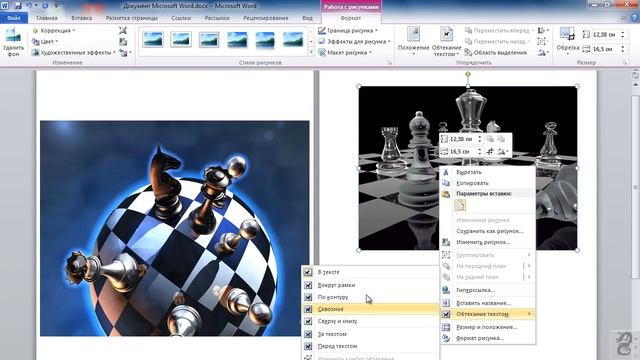Click the reset picture icon in Изменение group
This screenshot has width=640, height=360.
pos(124,53)
